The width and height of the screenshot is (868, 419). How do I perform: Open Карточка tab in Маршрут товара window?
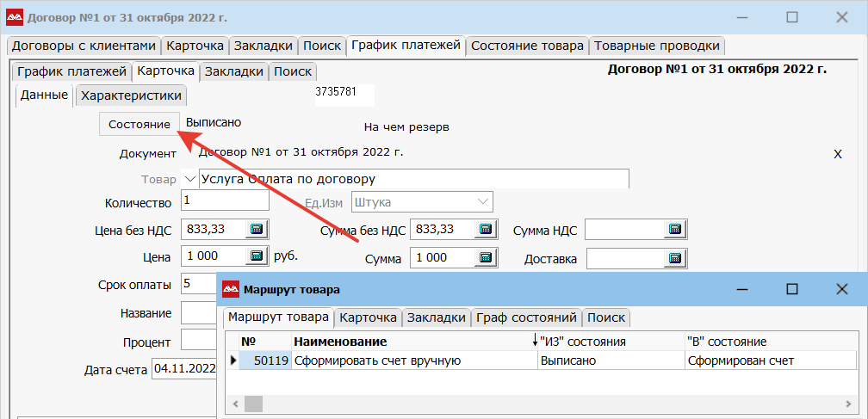369,317
